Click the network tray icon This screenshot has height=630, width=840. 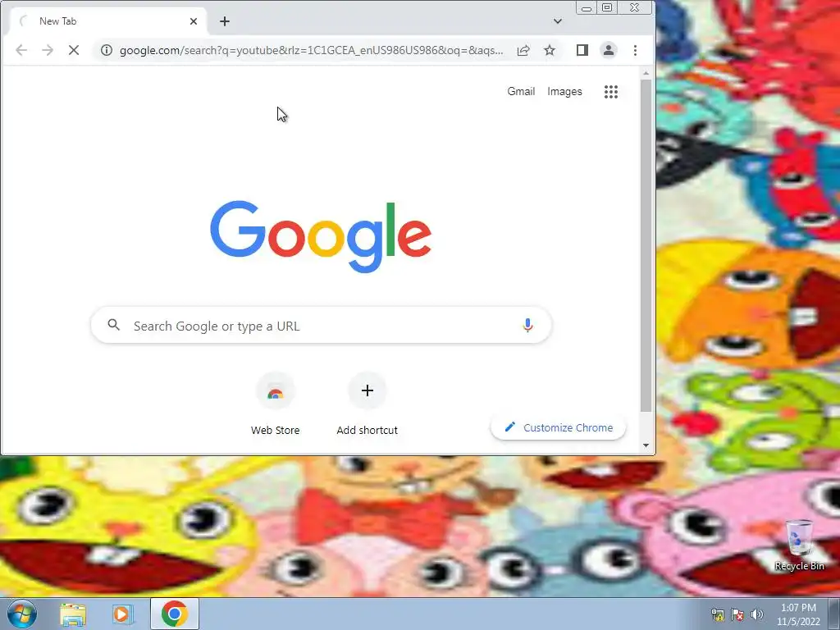coord(718,615)
